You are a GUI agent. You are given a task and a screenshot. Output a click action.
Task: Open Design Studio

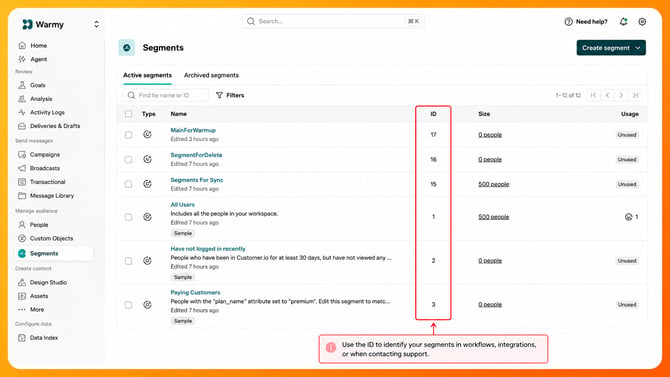click(42, 283)
